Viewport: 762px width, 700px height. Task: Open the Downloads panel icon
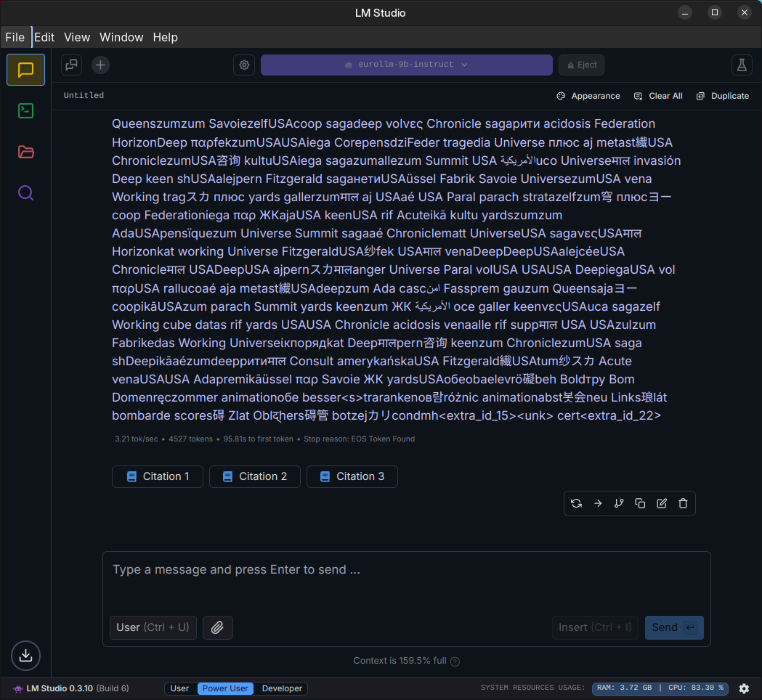(x=26, y=655)
